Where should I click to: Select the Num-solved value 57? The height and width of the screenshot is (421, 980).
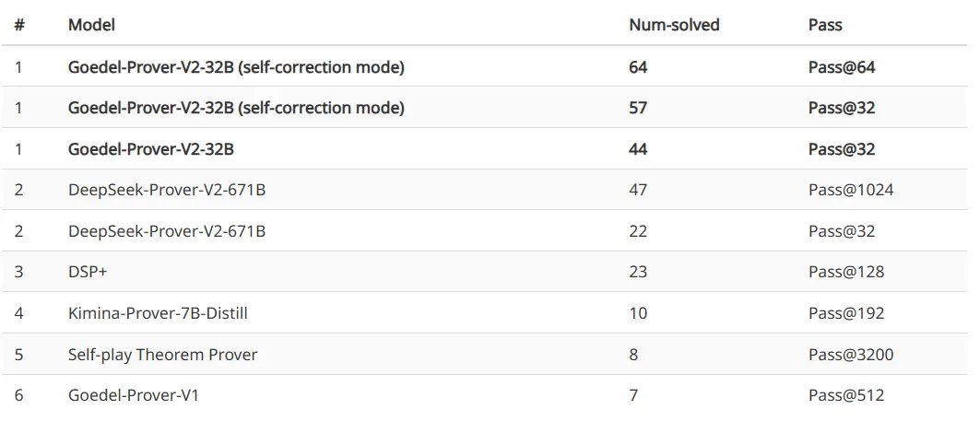[x=638, y=108]
